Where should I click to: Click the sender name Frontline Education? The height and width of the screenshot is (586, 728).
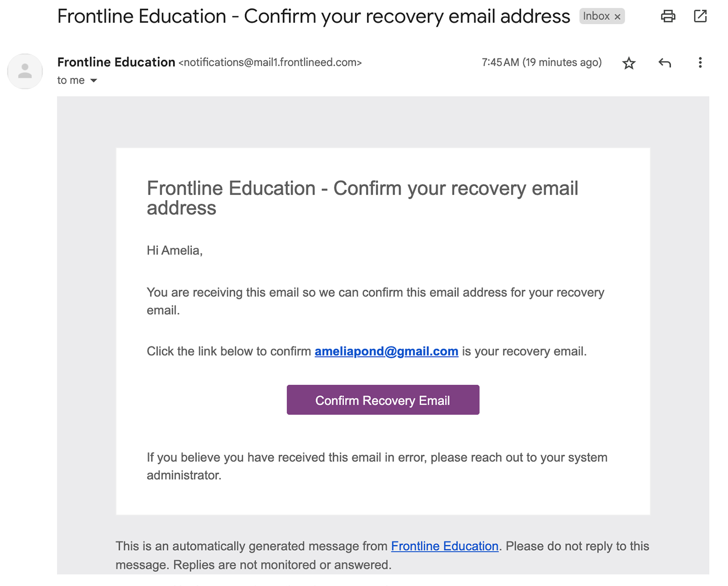point(116,62)
